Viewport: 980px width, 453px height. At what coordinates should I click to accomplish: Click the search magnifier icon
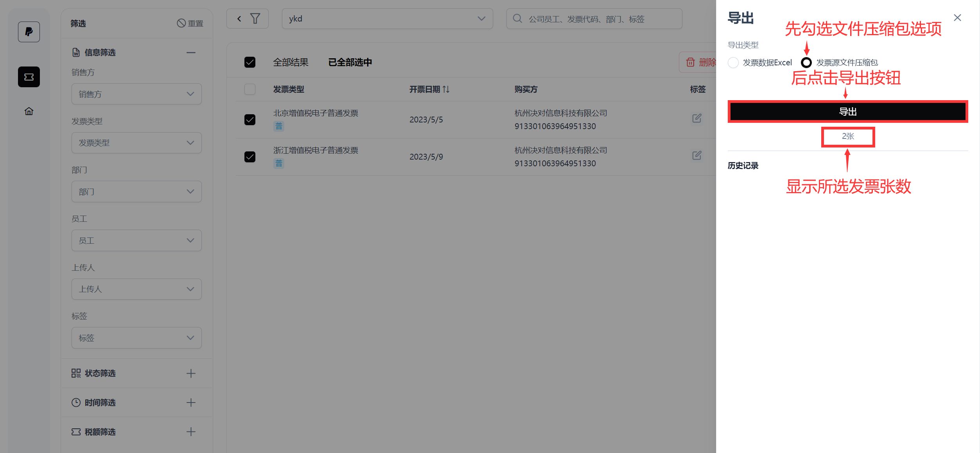point(517,19)
